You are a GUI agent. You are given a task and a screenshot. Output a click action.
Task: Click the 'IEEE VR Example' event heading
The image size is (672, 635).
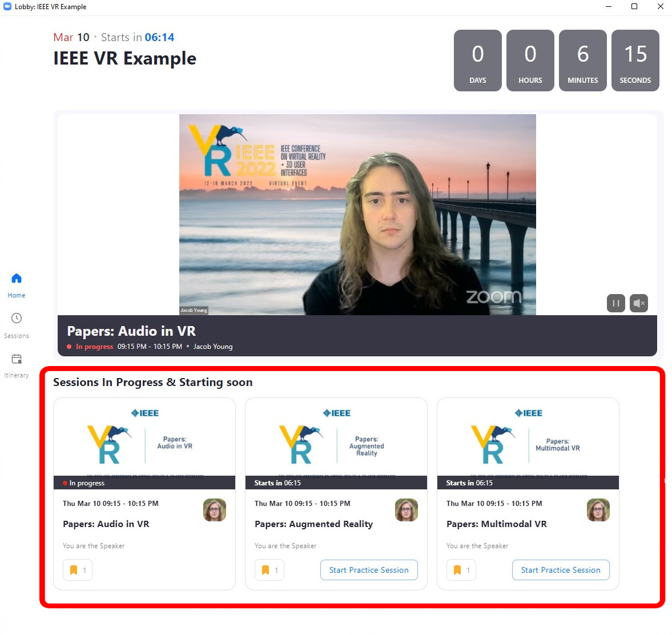(x=124, y=58)
